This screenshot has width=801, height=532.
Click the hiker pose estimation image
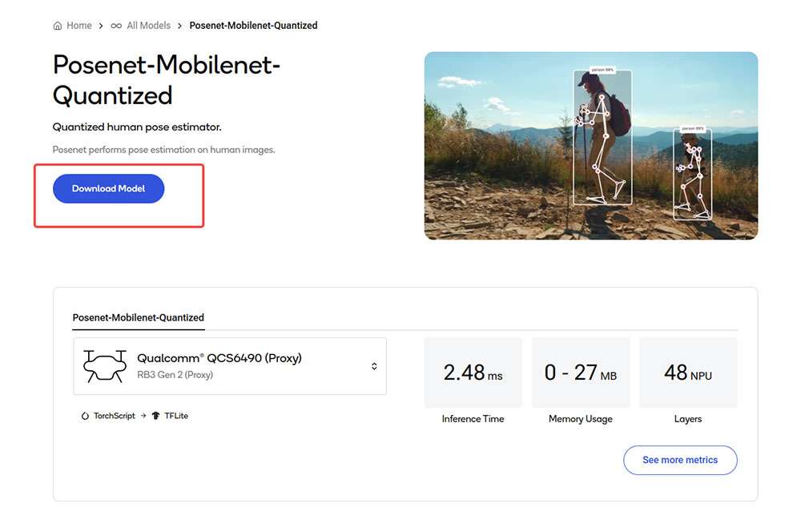click(591, 146)
